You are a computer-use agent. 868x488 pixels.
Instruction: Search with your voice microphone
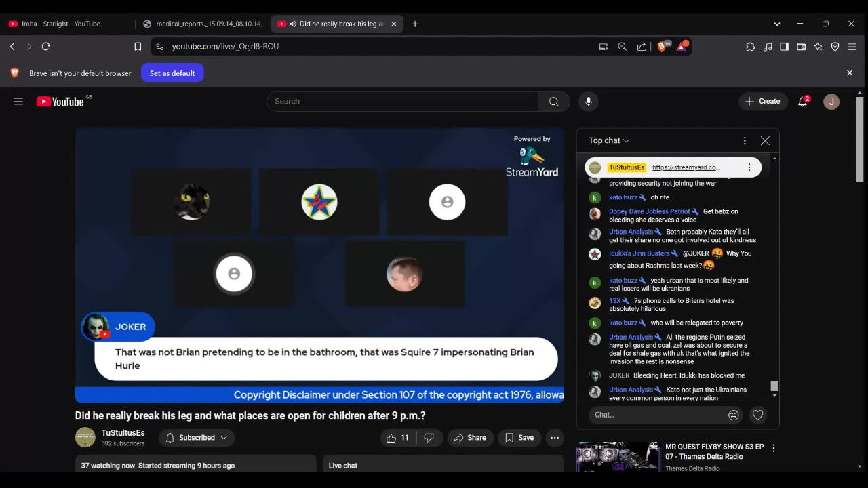point(589,102)
